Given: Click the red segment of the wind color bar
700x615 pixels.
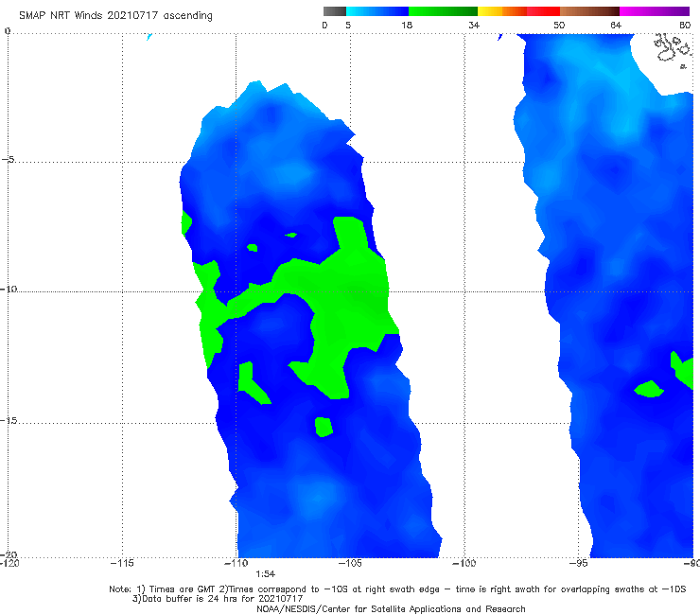Looking at the screenshot, I should pos(543,11).
